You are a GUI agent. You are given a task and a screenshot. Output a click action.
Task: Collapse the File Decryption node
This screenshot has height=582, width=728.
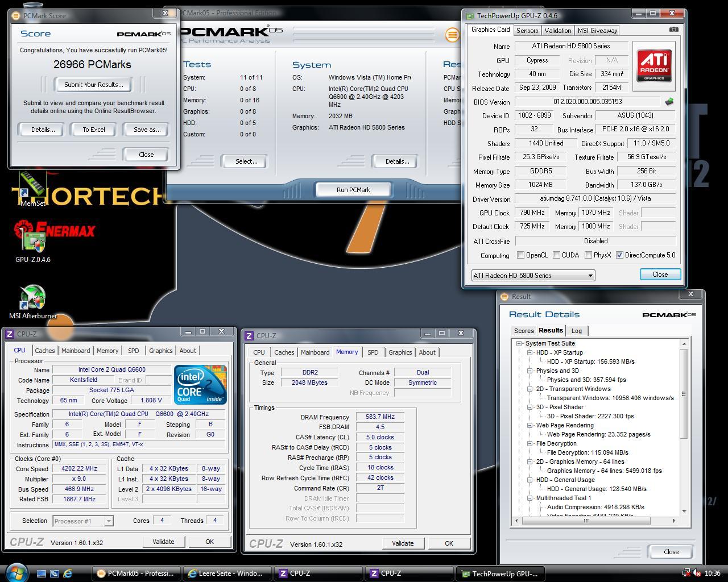tap(530, 443)
